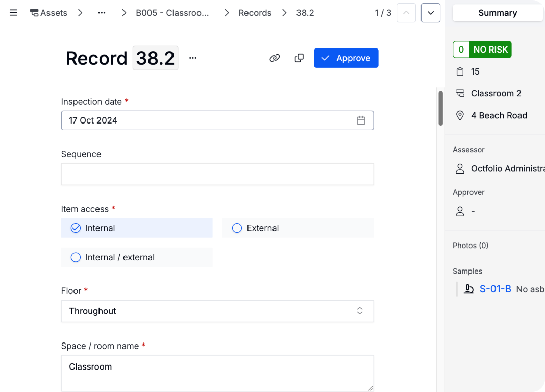The width and height of the screenshot is (545, 392).
Task: Click the location pin icon beside 4 Beach Road
Action: point(460,115)
